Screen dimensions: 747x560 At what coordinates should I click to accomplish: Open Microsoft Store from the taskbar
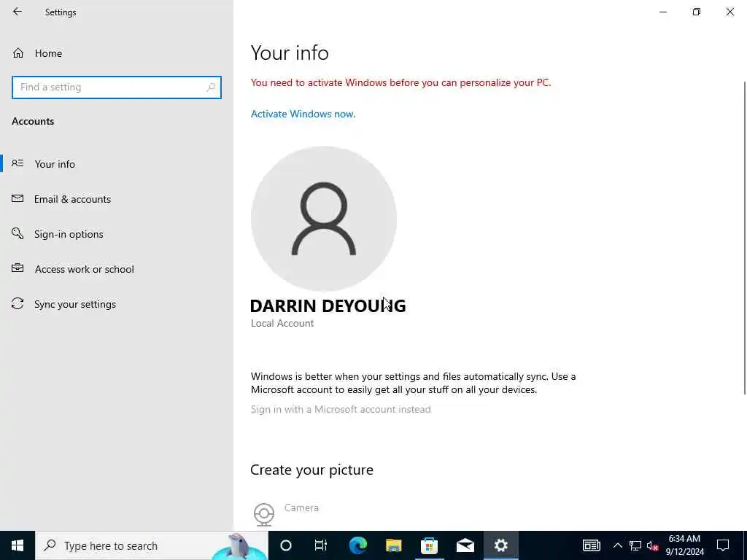pos(429,545)
